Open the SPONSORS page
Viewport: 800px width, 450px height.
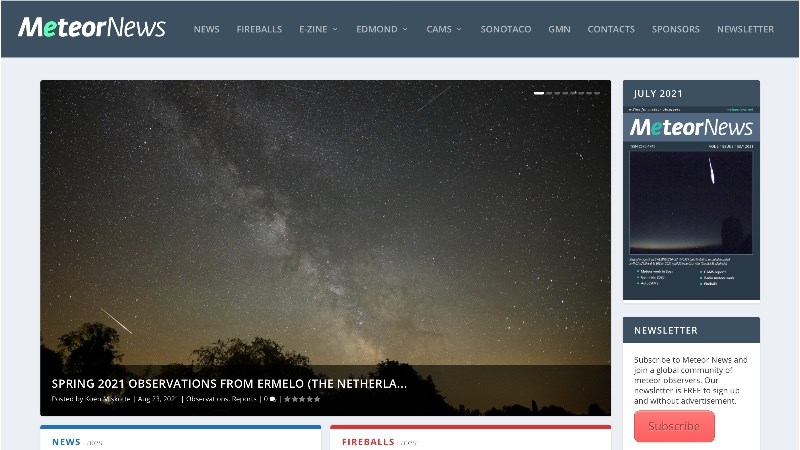(x=676, y=29)
